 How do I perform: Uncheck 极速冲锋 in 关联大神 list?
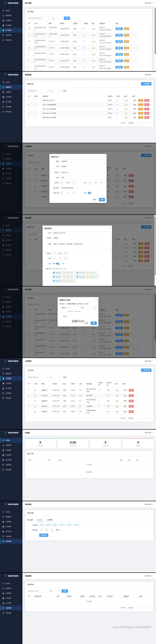point(77,277)
